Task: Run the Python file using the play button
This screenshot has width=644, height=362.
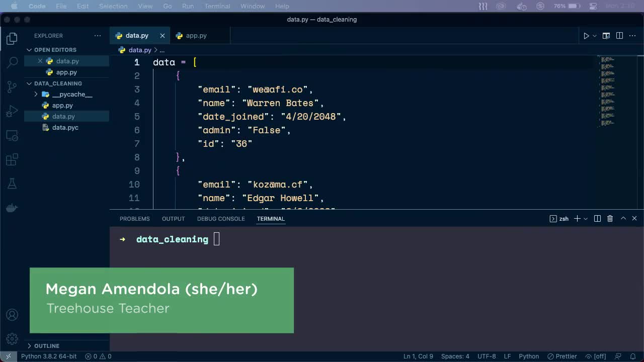Action: point(586,36)
